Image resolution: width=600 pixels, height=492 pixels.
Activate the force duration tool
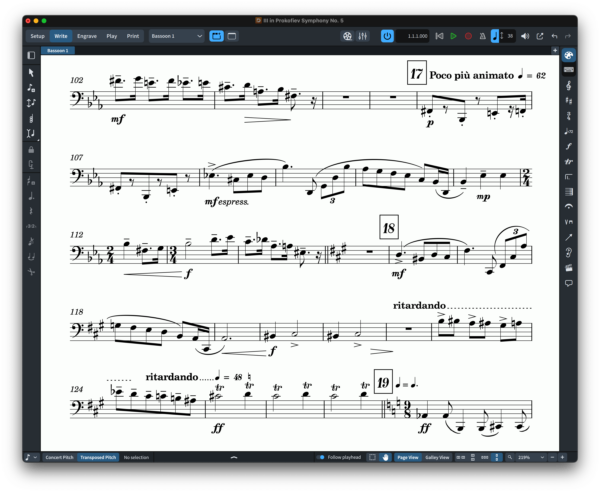tap(31, 165)
